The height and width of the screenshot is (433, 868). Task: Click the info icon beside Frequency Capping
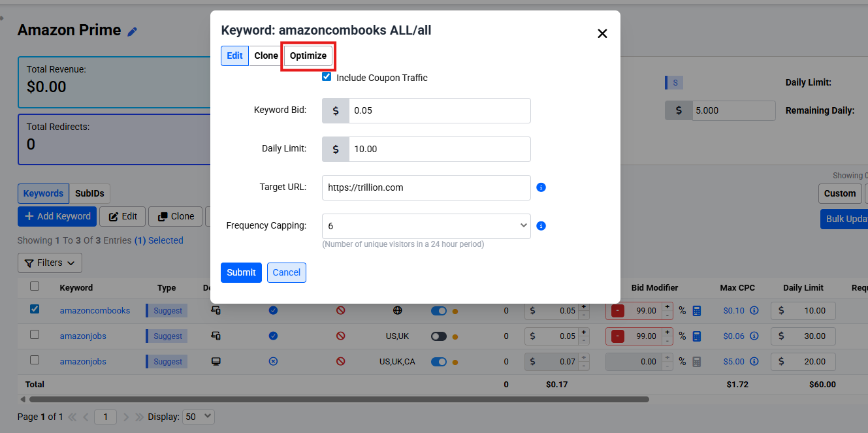click(541, 226)
